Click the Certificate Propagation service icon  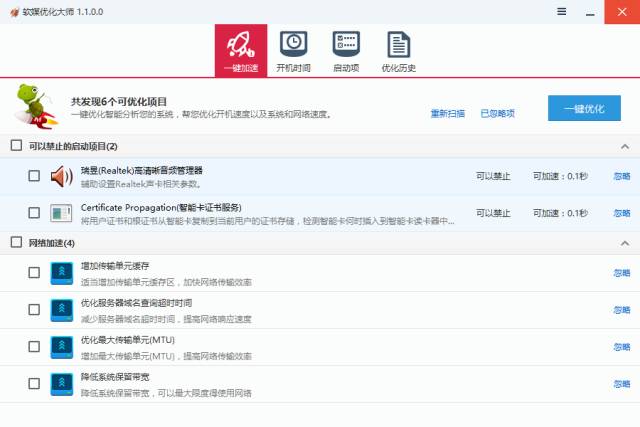coord(61,213)
